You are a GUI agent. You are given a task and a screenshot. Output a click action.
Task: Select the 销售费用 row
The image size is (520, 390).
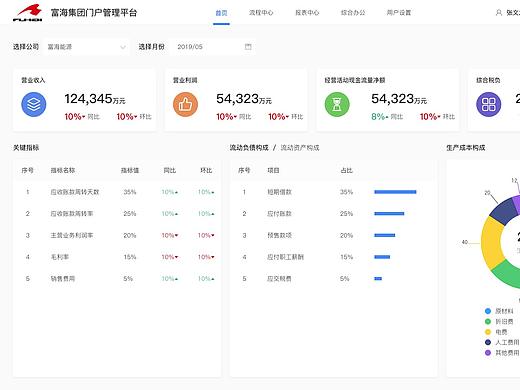click(117, 279)
